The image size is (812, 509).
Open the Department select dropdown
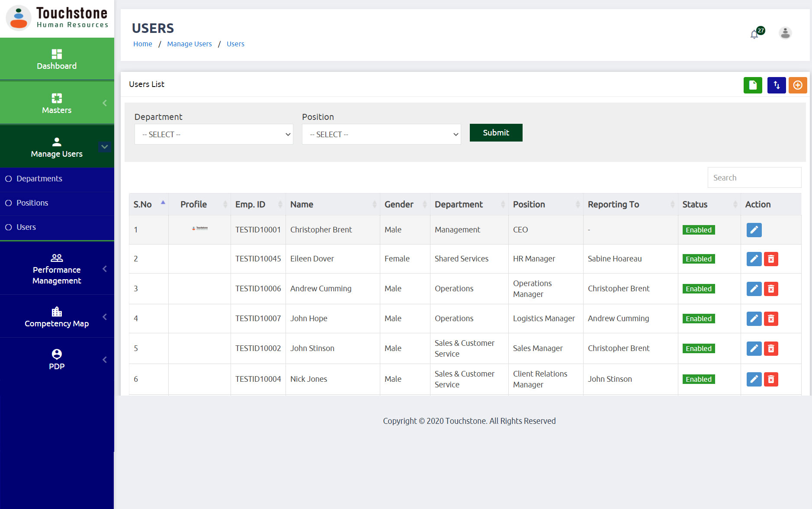pyautogui.click(x=214, y=135)
